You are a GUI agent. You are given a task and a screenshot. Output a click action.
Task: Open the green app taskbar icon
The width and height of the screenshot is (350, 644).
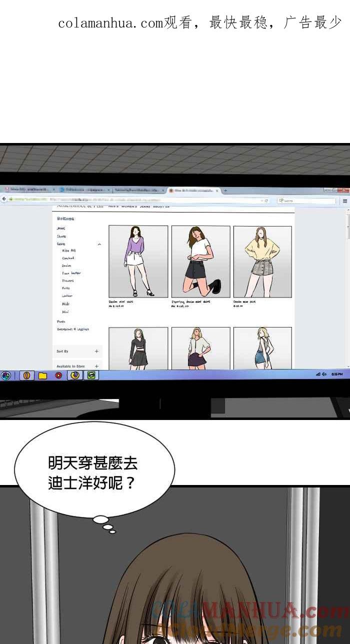(91, 375)
